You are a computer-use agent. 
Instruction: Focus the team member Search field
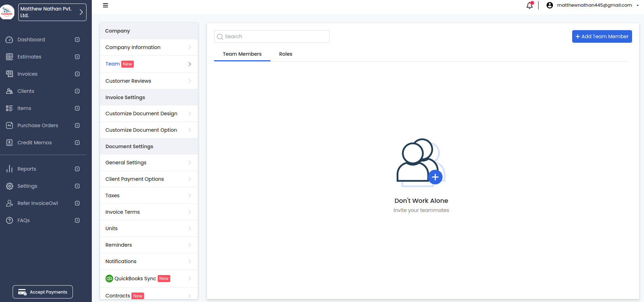point(272,36)
